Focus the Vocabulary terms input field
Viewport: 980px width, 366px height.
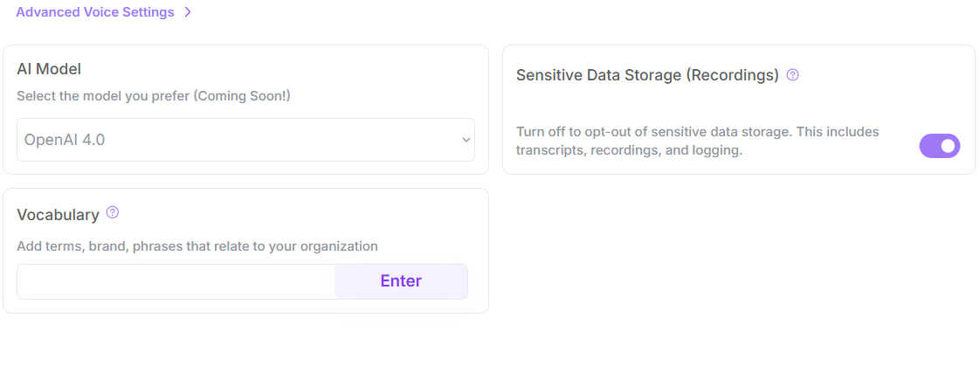pos(175,281)
